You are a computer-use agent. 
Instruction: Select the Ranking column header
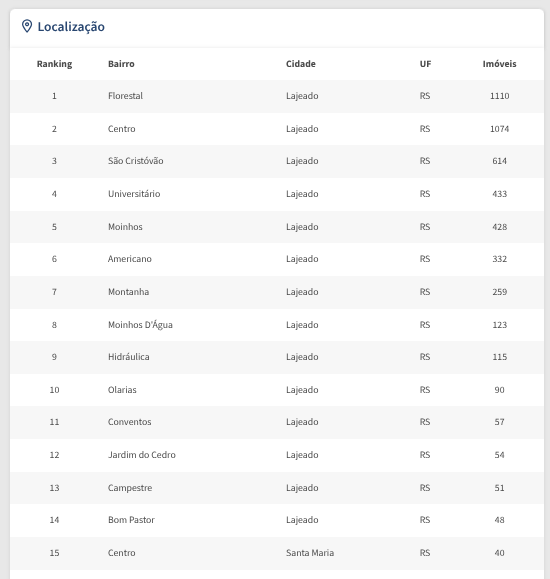point(54,64)
